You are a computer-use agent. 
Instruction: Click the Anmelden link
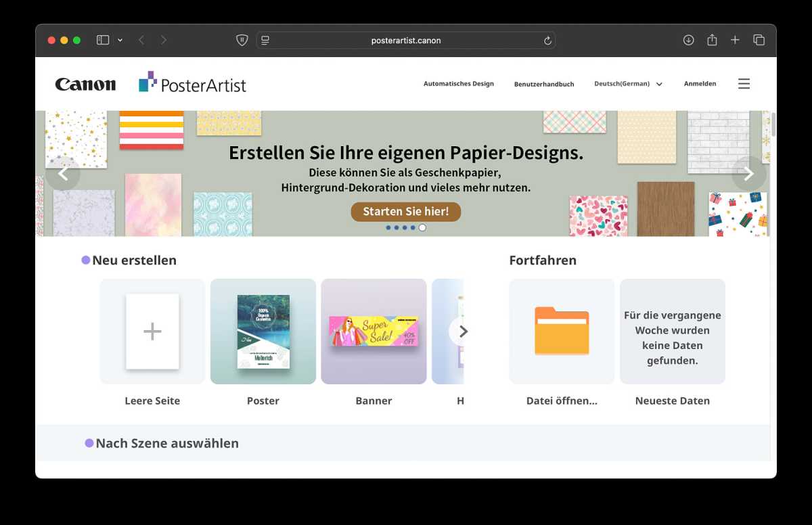point(700,84)
